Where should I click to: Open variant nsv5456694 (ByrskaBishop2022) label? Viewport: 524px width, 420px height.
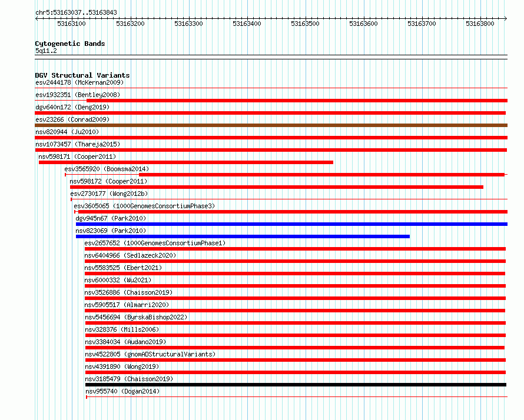click(x=137, y=317)
